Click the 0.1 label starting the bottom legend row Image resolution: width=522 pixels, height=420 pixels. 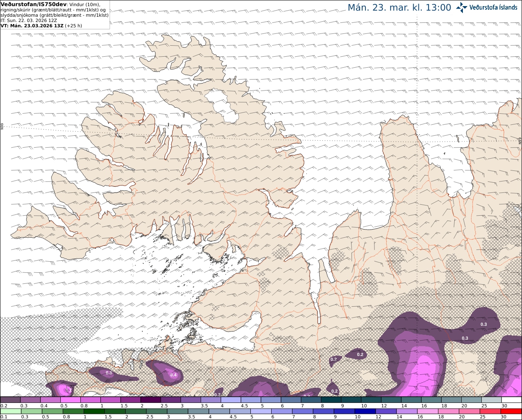pyautogui.click(x=3, y=417)
